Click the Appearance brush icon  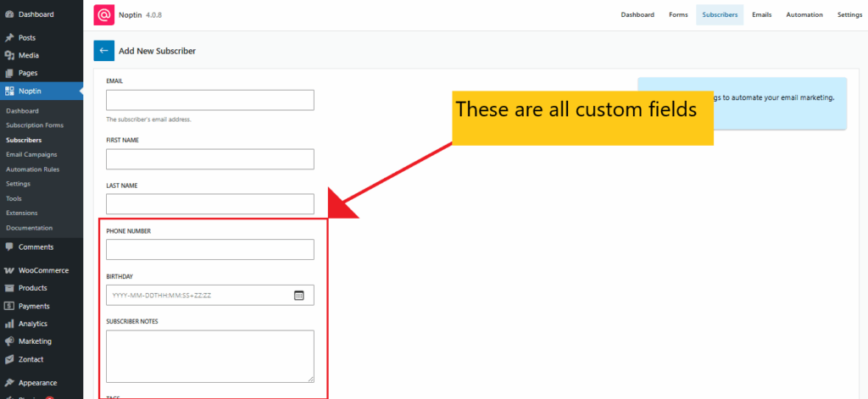pos(8,383)
